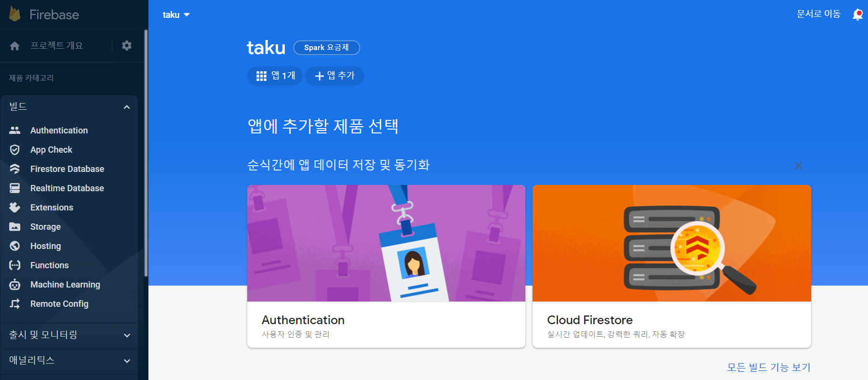Image resolution: width=868 pixels, height=380 pixels.
Task: Select the Functions brackets icon
Action: pos(15,265)
